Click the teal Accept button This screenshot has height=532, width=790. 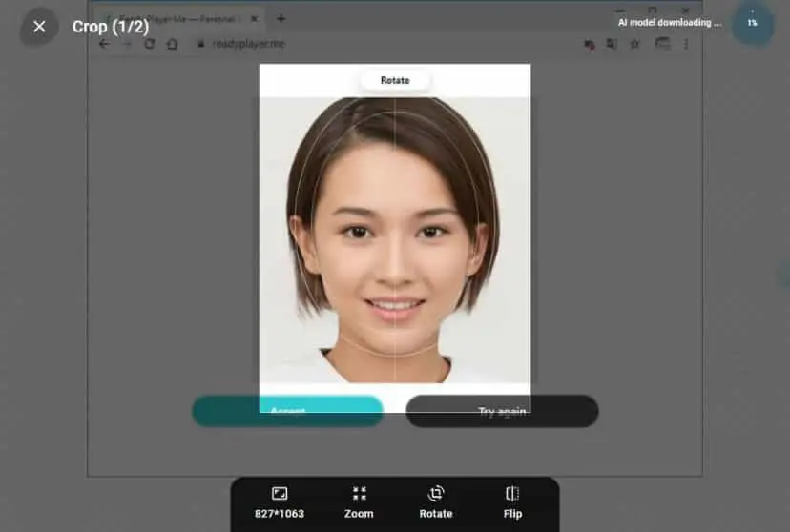click(x=288, y=411)
